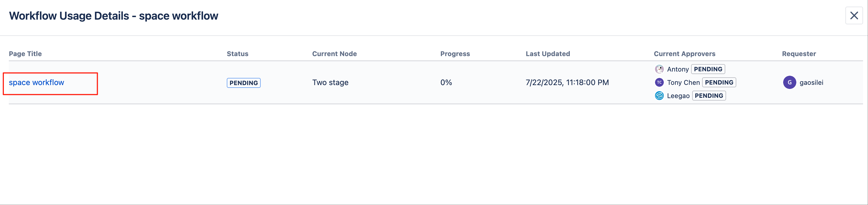Click the Requester column header
868x205 pixels.
click(x=799, y=54)
